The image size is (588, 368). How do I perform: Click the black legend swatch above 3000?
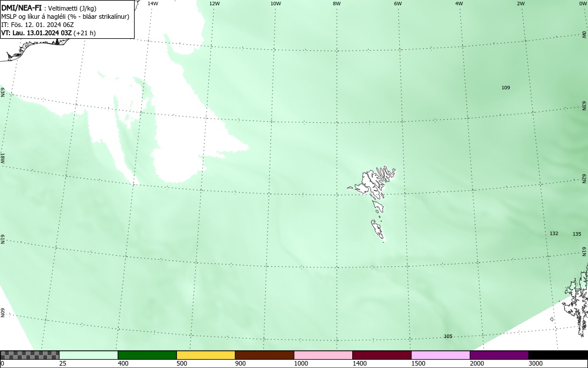pyautogui.click(x=558, y=355)
